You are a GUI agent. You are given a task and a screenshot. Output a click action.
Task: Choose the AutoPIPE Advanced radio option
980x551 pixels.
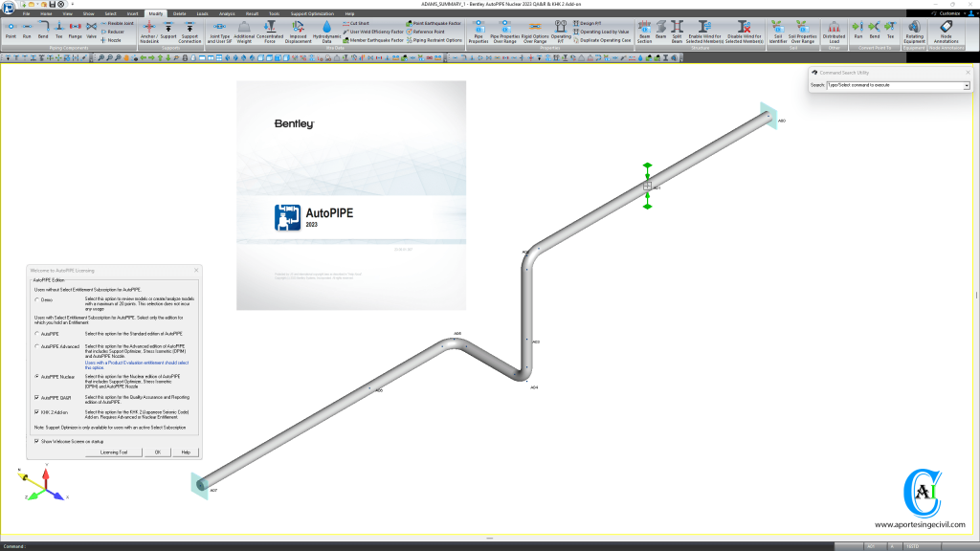coord(37,346)
